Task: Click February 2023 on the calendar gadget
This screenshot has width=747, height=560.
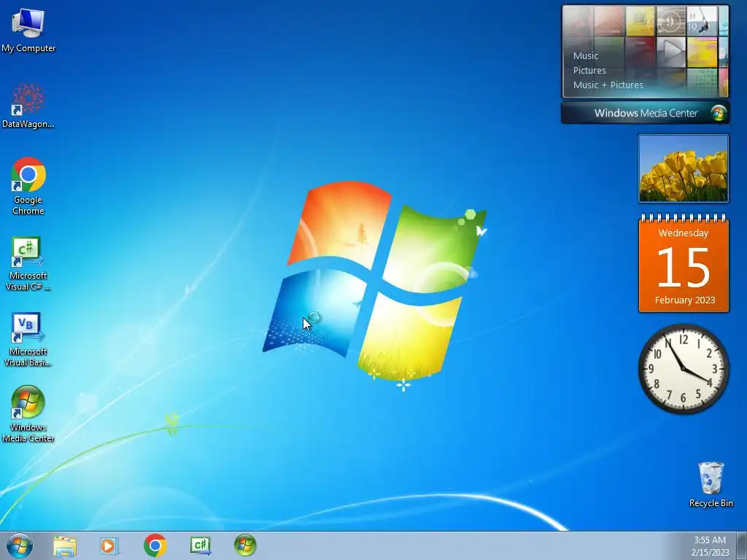Action: coord(684,300)
